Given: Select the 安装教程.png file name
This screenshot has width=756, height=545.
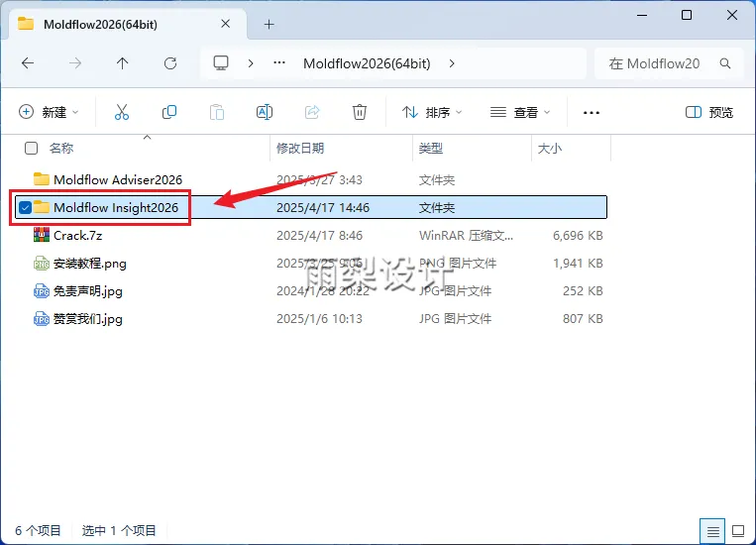Looking at the screenshot, I should [90, 264].
